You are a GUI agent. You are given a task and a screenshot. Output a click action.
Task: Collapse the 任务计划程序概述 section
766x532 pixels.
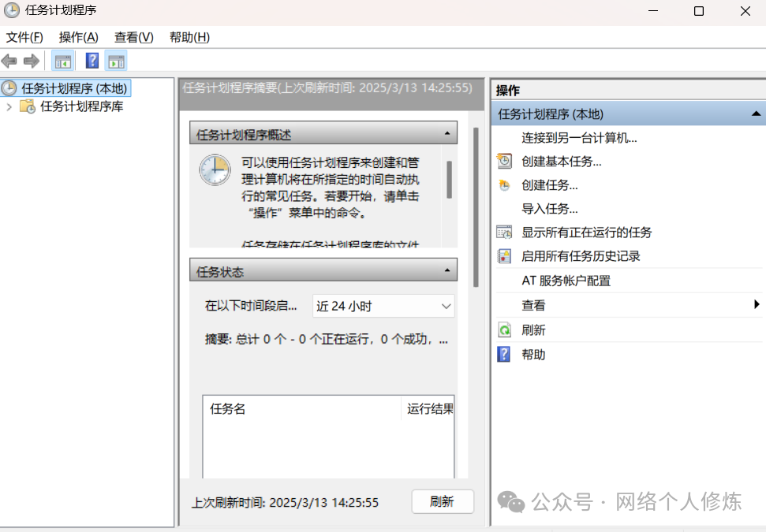coord(447,134)
